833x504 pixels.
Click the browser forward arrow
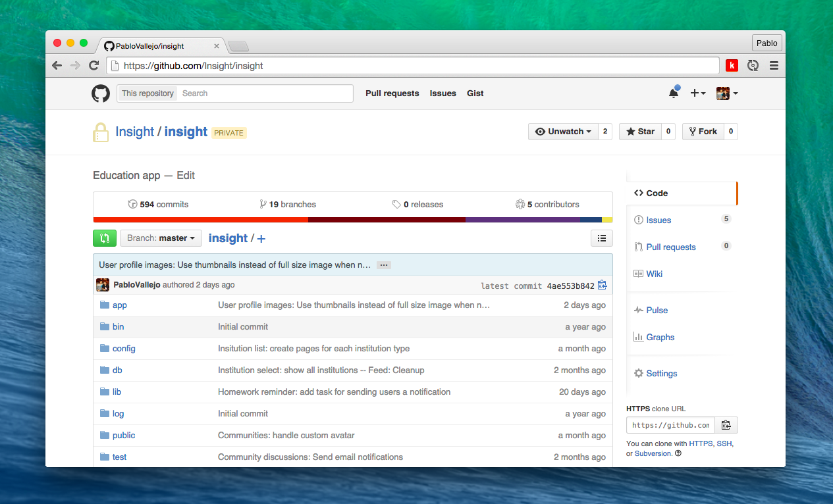coord(75,65)
